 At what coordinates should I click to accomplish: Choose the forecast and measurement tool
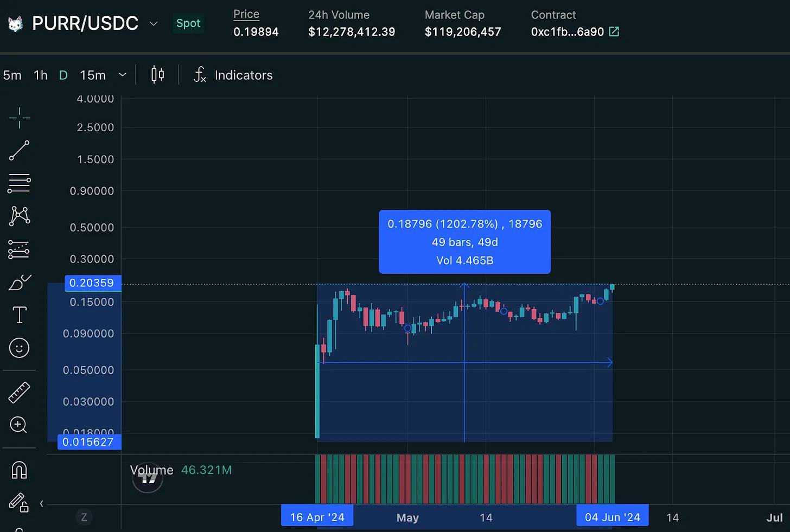(x=20, y=249)
